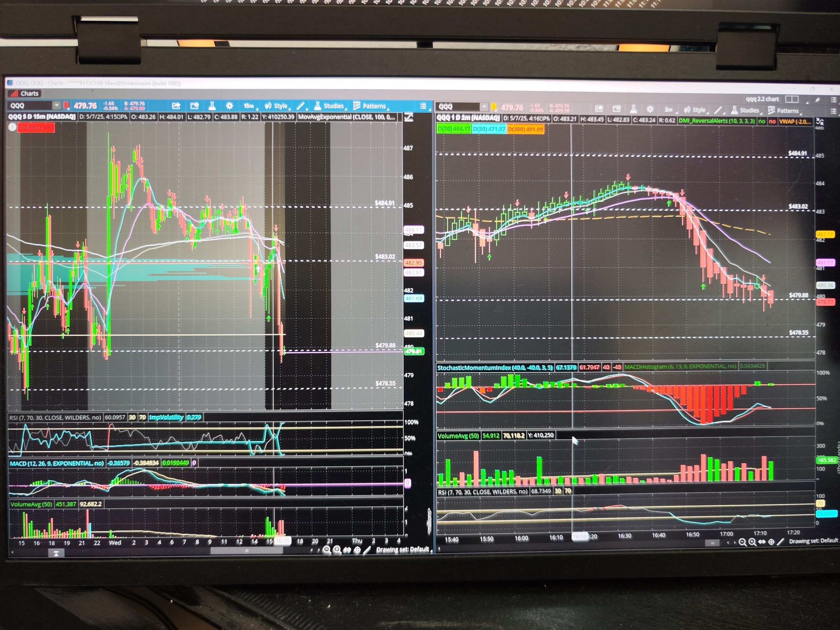Toggle red clipboard link on left chart
The image size is (840, 630).
pyautogui.click(x=67, y=106)
